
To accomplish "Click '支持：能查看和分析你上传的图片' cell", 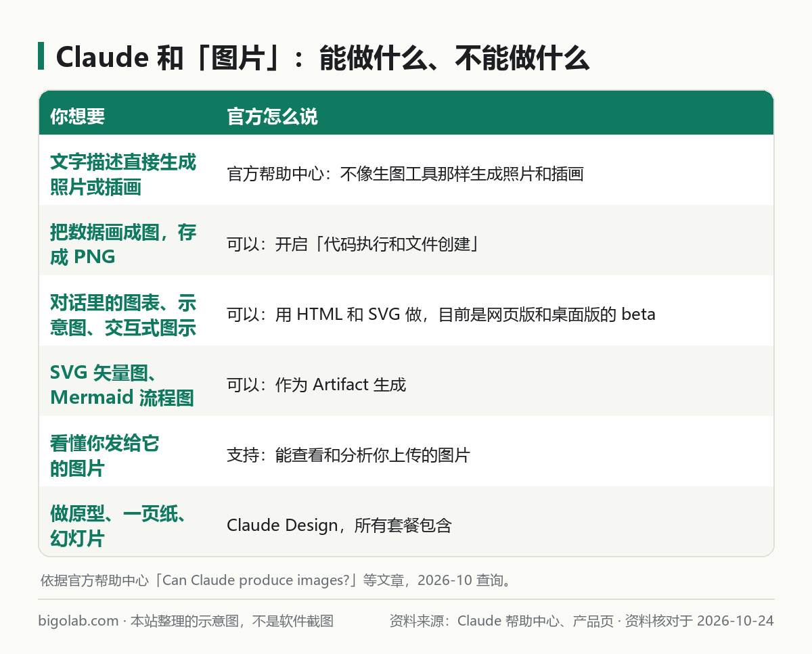I will click(348, 456).
